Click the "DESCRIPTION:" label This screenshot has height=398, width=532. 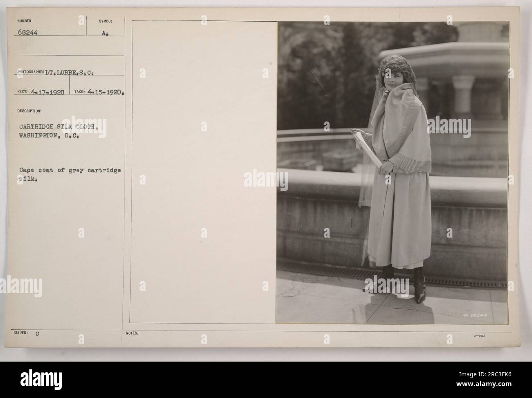click(29, 110)
